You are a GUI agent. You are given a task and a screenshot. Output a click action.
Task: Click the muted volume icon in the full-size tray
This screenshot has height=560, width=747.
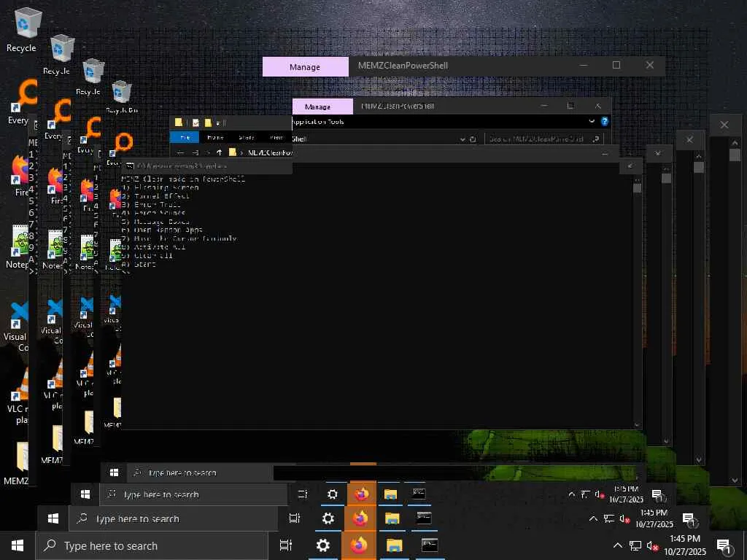point(653,546)
